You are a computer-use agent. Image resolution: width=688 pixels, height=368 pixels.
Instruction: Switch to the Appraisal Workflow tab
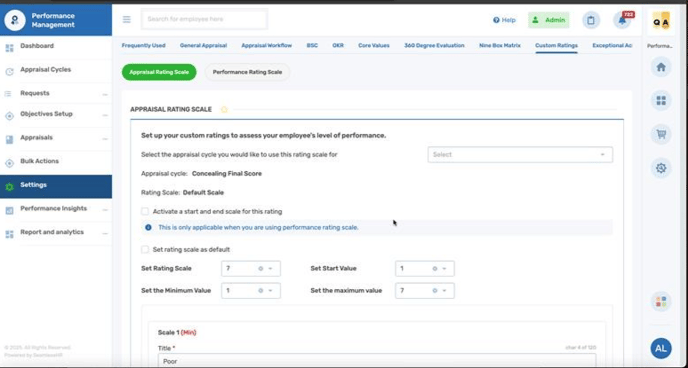tap(266, 46)
